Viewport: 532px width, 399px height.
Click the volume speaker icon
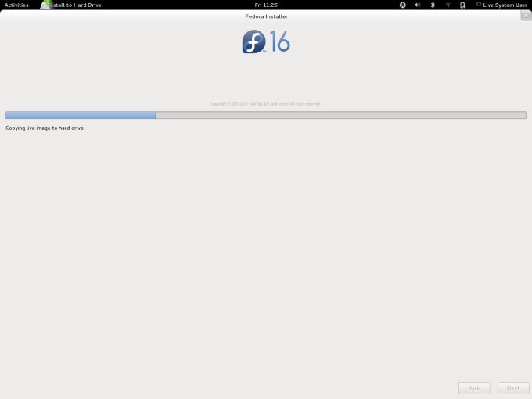click(x=417, y=5)
